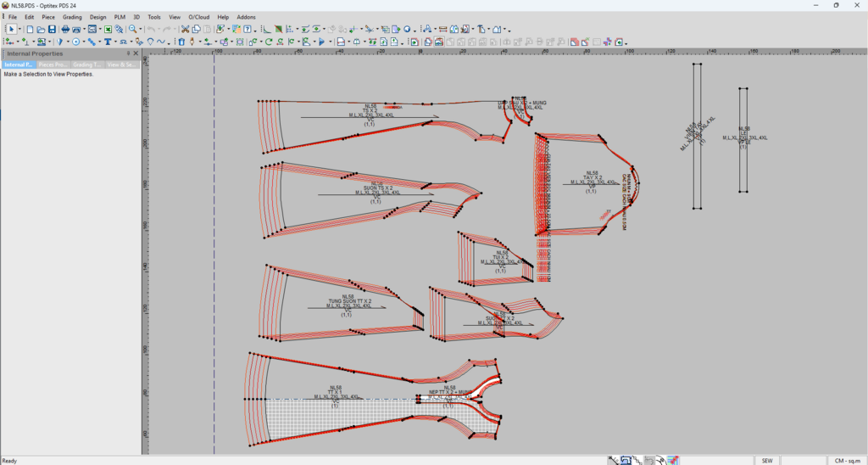Select the Zoom magnifier tool
Viewport: 868px width, 465px height.
[x=133, y=29]
